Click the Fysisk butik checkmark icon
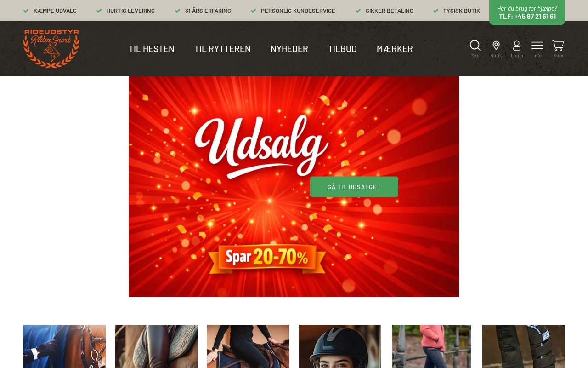The image size is (588, 368). click(436, 11)
